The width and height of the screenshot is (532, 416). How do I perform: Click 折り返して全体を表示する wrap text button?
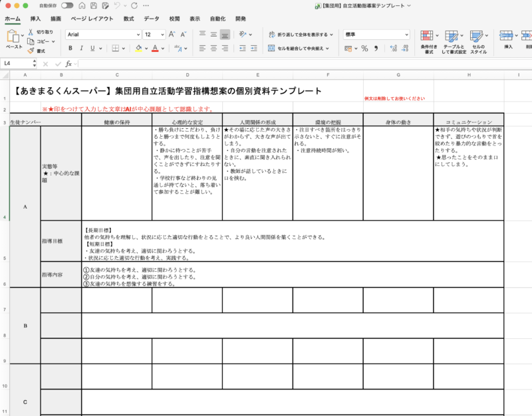(x=297, y=34)
